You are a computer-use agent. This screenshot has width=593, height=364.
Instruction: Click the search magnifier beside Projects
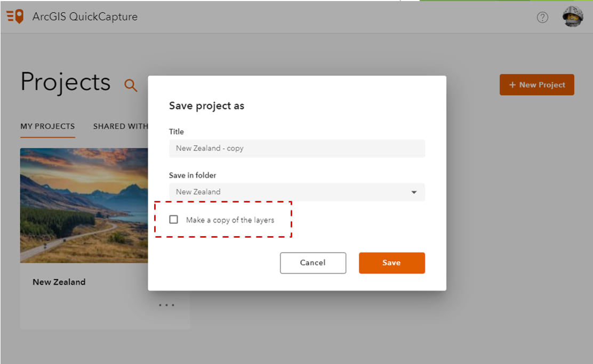tap(130, 85)
